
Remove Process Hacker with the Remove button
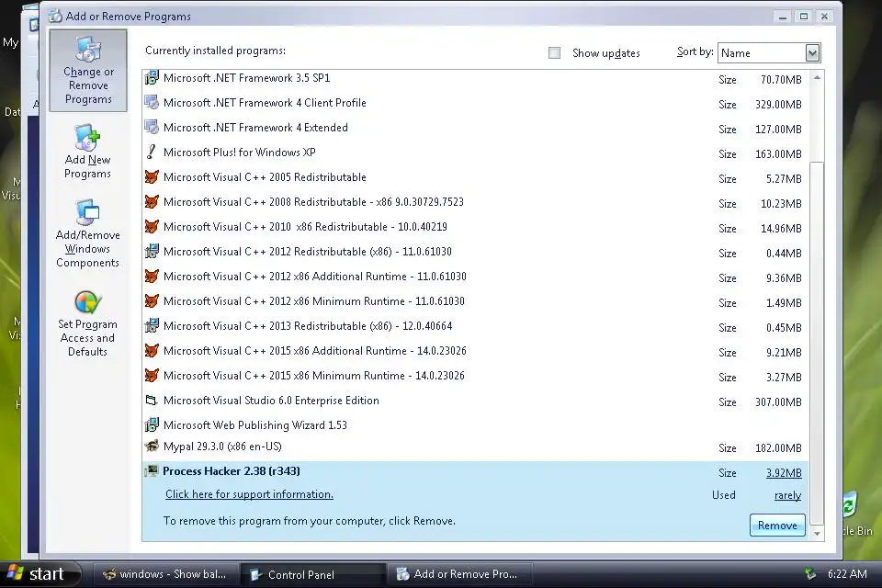click(x=777, y=525)
